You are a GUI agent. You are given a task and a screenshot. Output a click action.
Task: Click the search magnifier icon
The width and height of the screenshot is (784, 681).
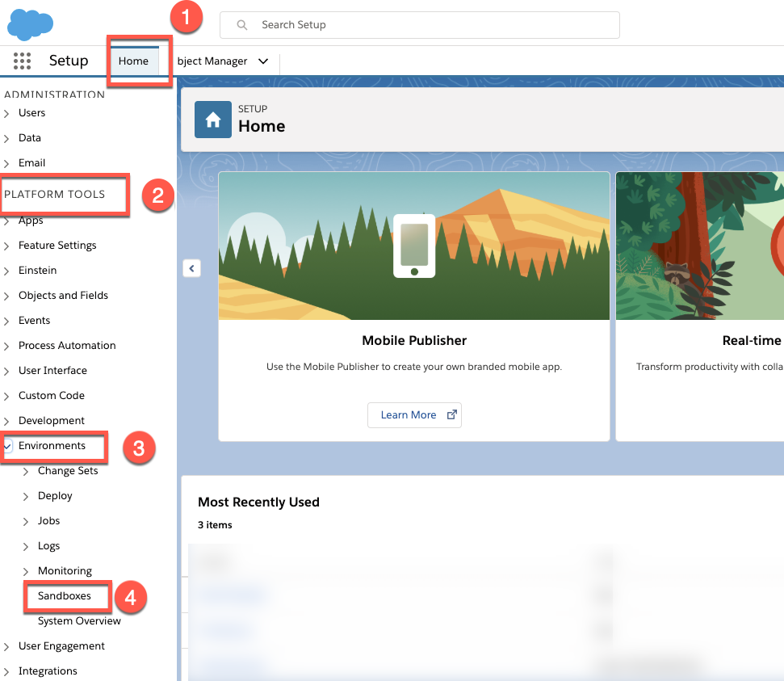242,25
